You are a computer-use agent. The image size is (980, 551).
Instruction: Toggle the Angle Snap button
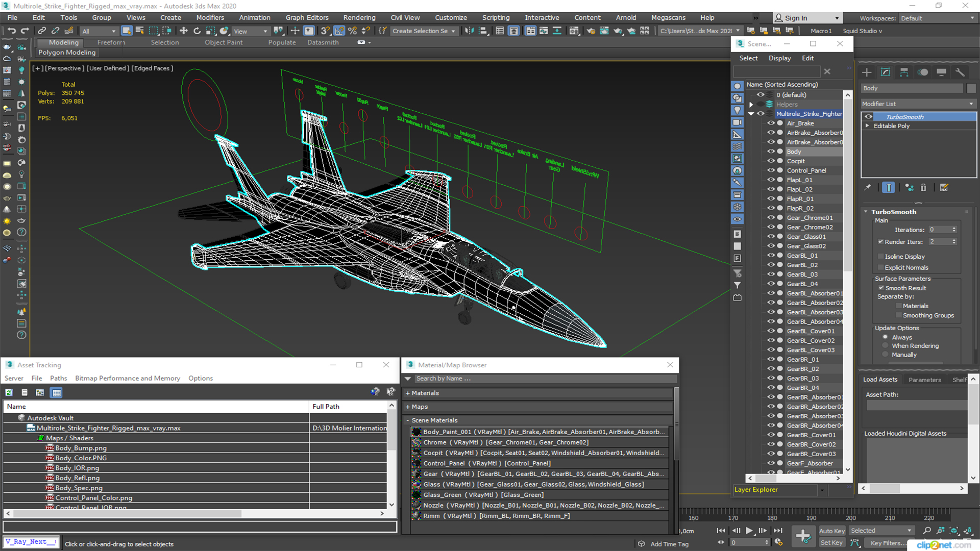[x=339, y=31]
